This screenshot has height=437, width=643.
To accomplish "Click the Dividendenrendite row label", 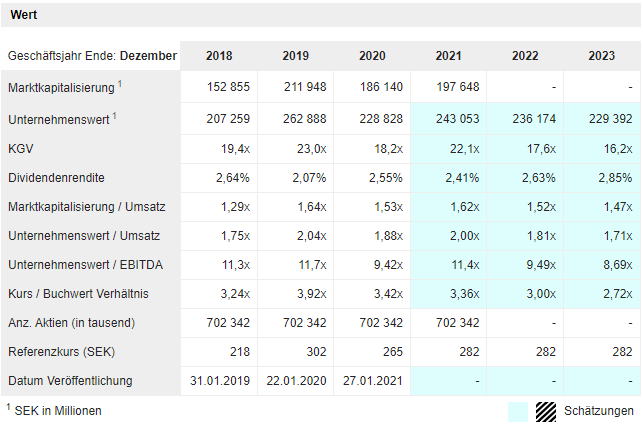I will (56, 178).
